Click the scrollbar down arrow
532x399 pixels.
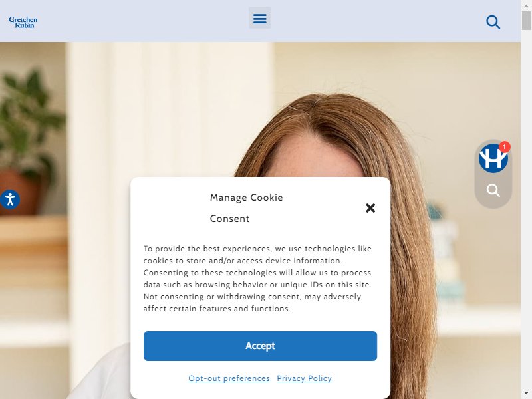pyautogui.click(x=527, y=394)
